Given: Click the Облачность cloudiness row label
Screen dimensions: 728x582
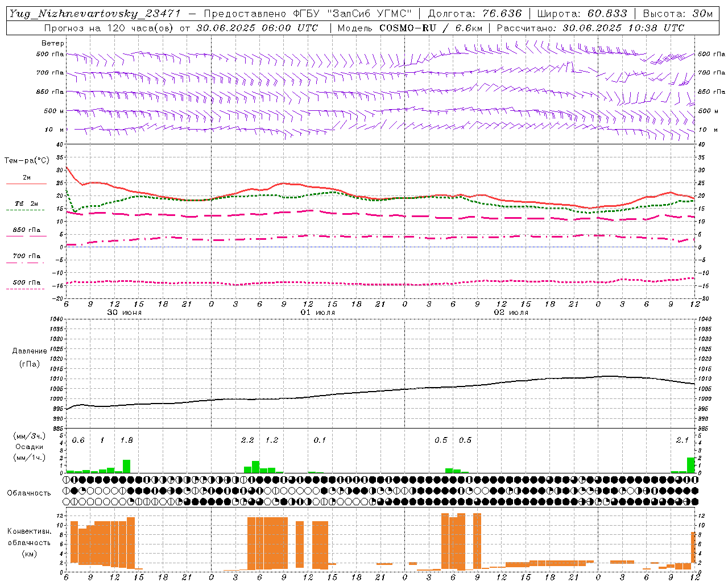Looking at the screenshot, I should pyautogui.click(x=29, y=493).
